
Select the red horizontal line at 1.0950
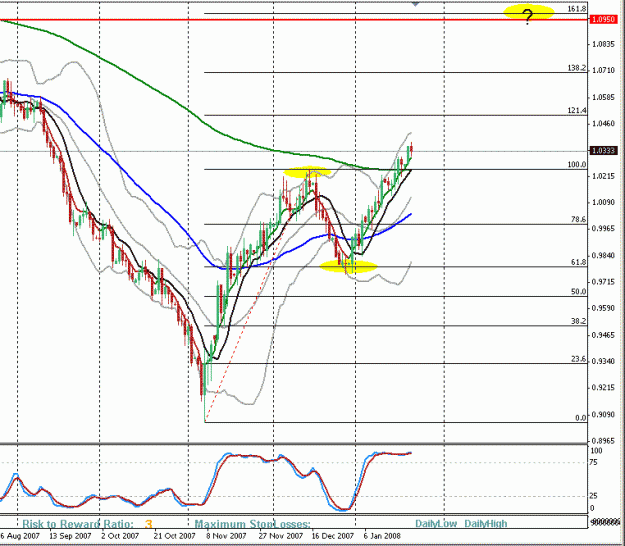(293, 19)
